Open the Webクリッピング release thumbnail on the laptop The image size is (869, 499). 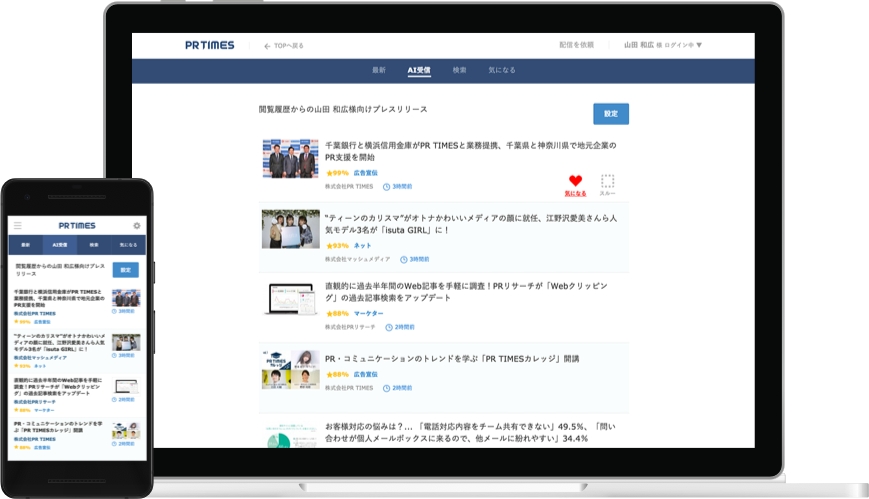[x=290, y=299]
